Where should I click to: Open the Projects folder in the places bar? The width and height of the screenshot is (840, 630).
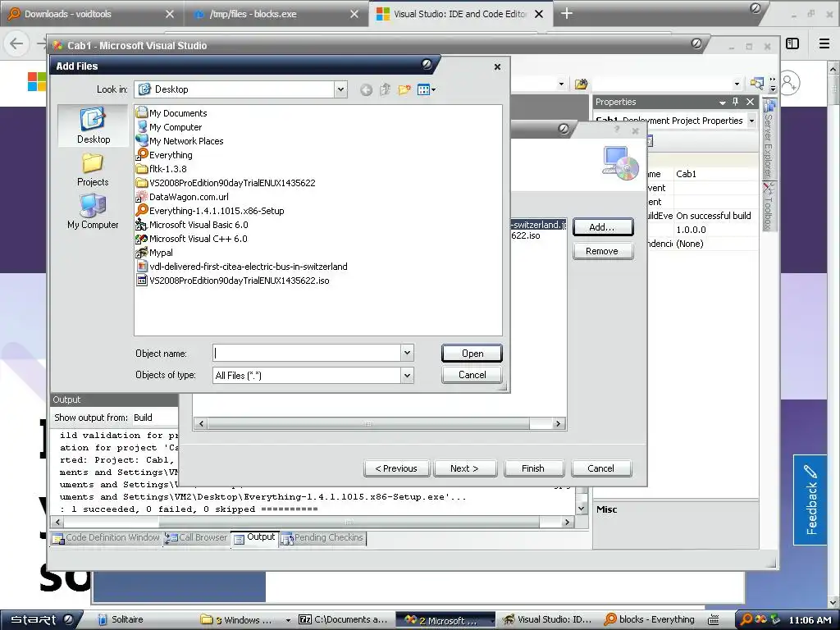pyautogui.click(x=93, y=169)
